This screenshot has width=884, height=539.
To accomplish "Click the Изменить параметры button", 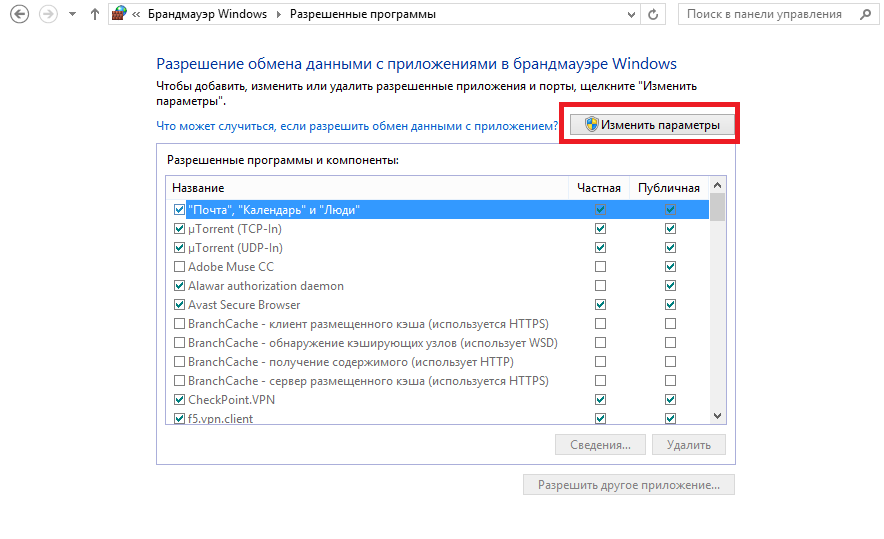I will (x=652, y=125).
